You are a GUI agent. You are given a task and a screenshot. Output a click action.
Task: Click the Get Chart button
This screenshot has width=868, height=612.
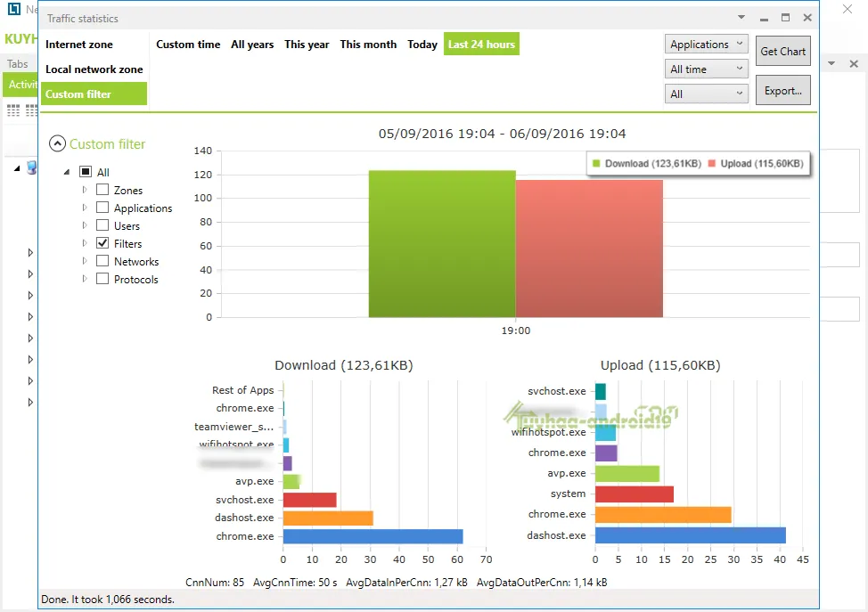(x=783, y=51)
